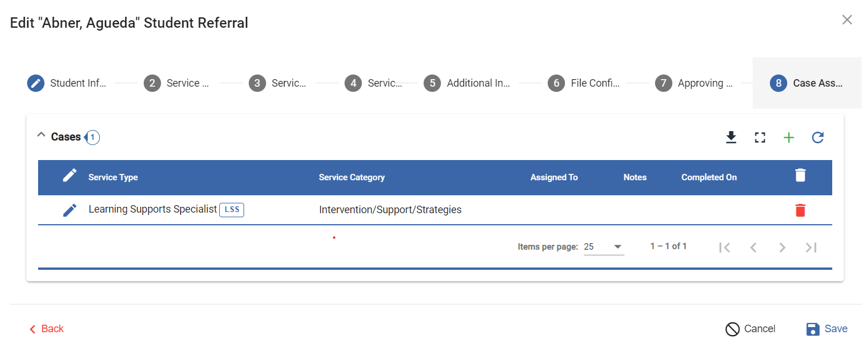Click the pencil icon in table header

[x=70, y=176]
